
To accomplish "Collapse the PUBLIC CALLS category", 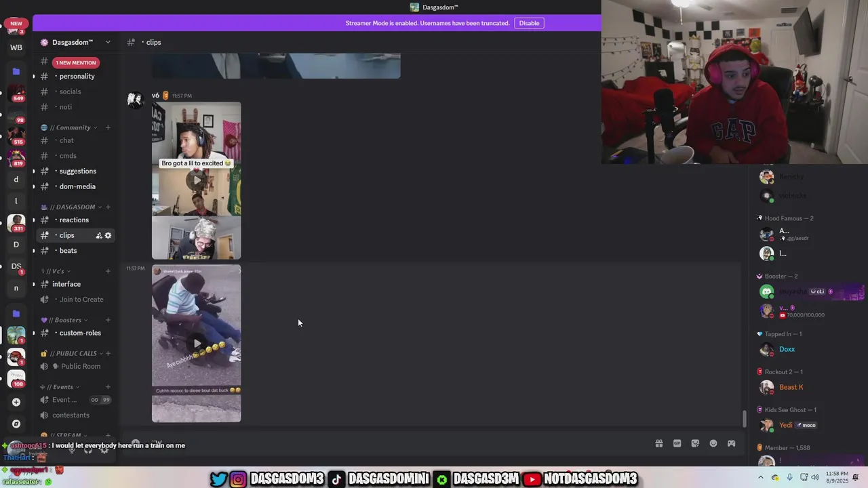I will pyautogui.click(x=72, y=353).
